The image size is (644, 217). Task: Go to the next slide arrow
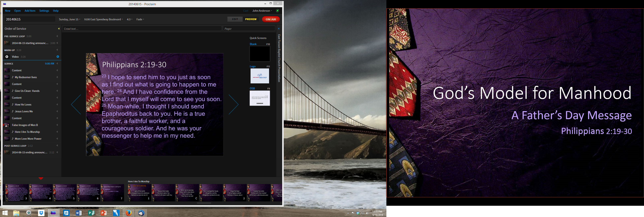coord(233,105)
